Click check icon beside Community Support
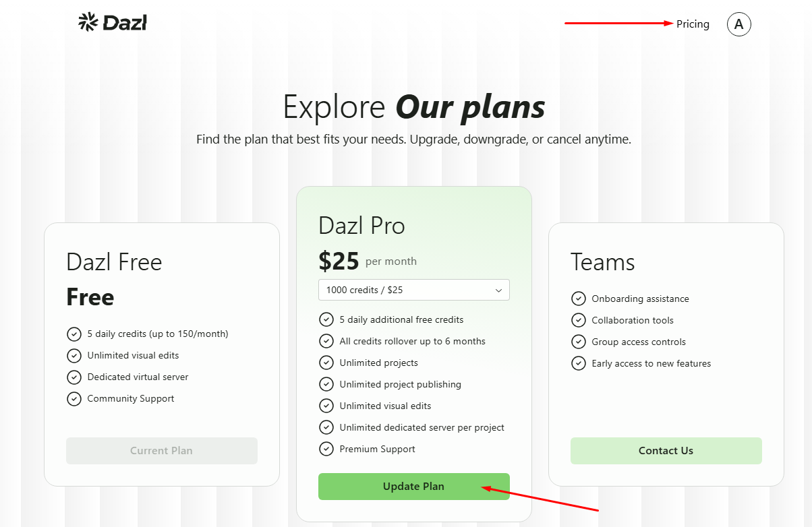 point(74,398)
